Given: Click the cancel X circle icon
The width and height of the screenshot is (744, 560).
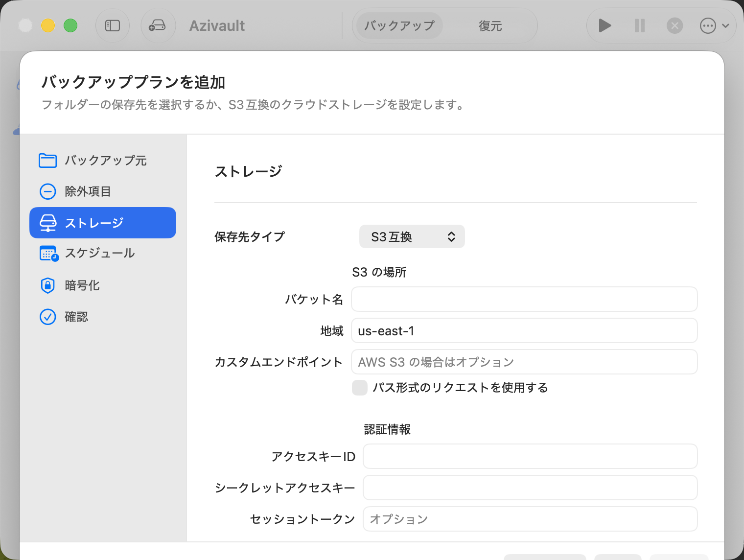Looking at the screenshot, I should 674,25.
